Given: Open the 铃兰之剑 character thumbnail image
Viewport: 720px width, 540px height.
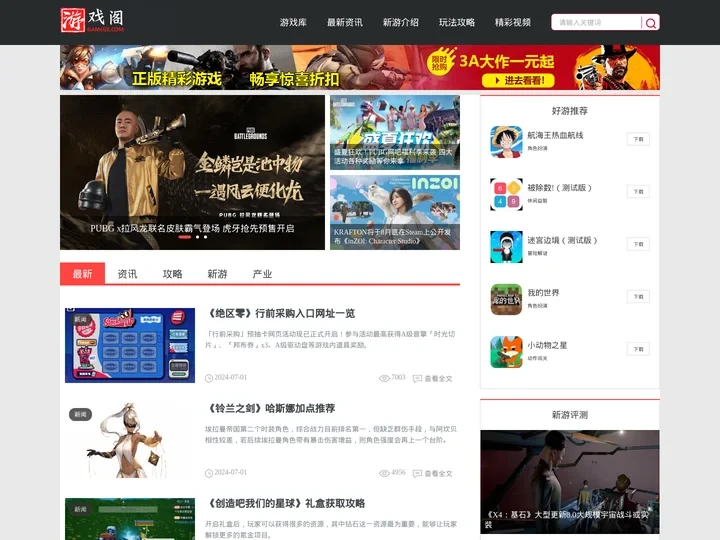Looking at the screenshot, I should [x=130, y=440].
